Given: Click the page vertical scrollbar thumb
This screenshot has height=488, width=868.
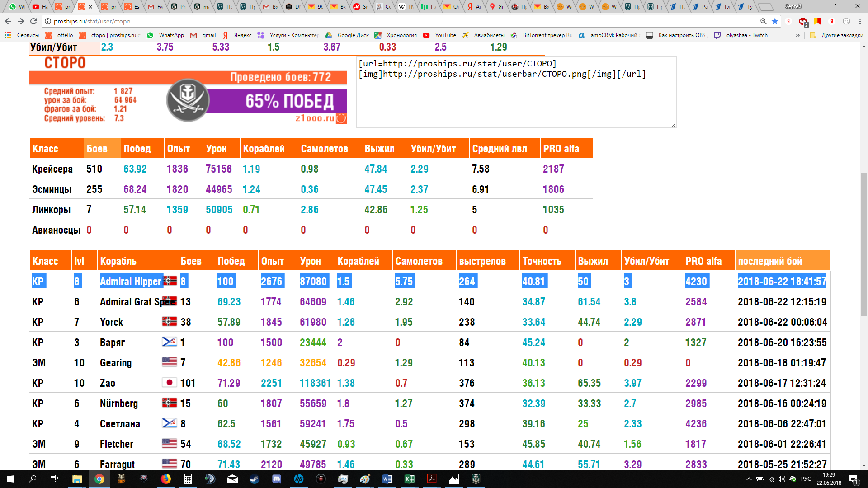Looking at the screenshot, I should click(x=864, y=244).
